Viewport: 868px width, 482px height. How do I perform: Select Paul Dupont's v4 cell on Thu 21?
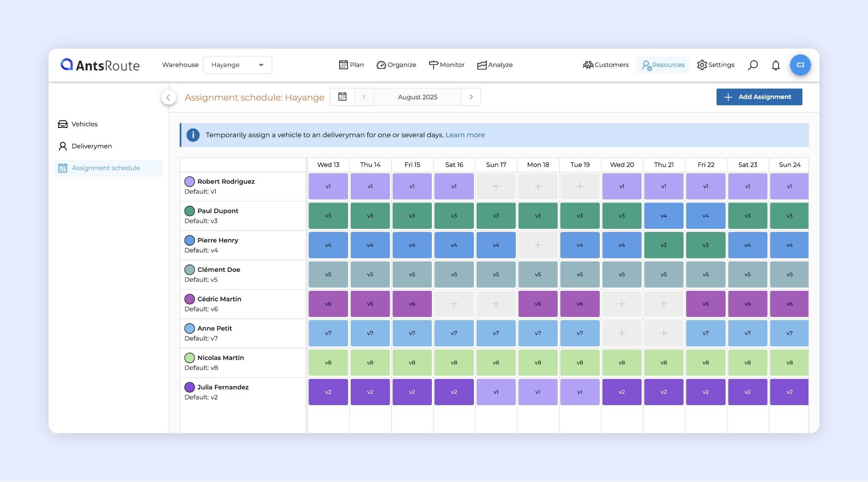(663, 216)
